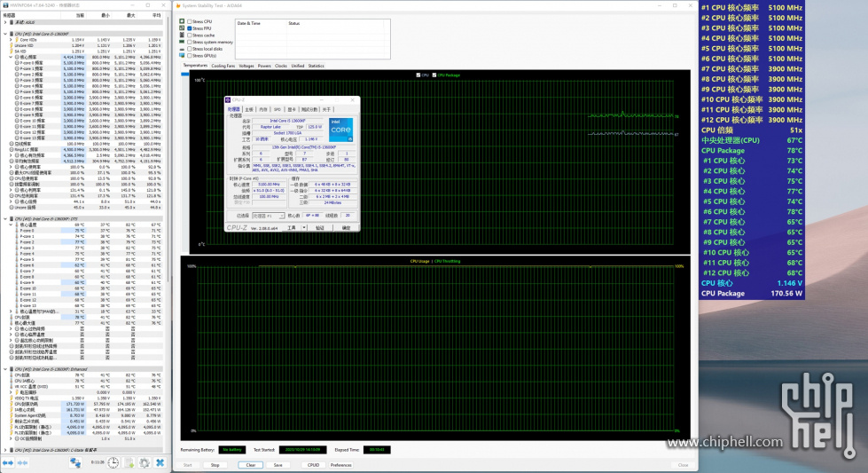Click yellow lightning icon beside Core VIDs
868x473 pixels.
[x=17, y=40]
